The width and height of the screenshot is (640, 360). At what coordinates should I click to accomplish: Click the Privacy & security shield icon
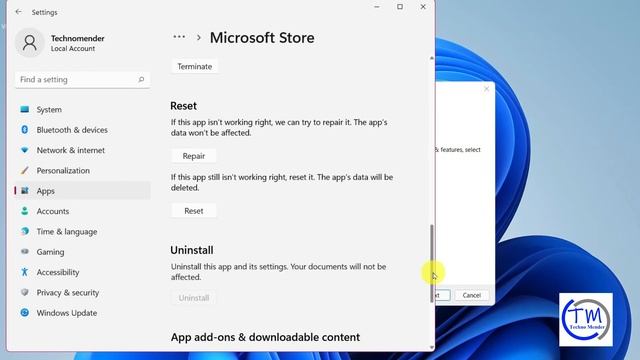pyautogui.click(x=24, y=292)
